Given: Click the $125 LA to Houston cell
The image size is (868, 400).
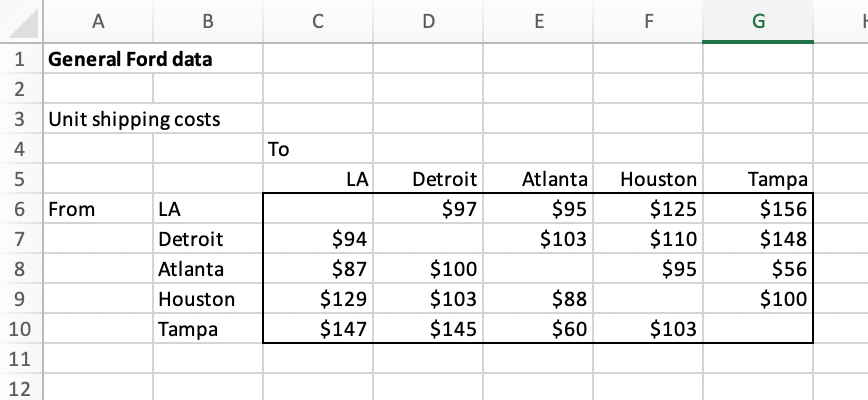Looking at the screenshot, I should [648, 209].
